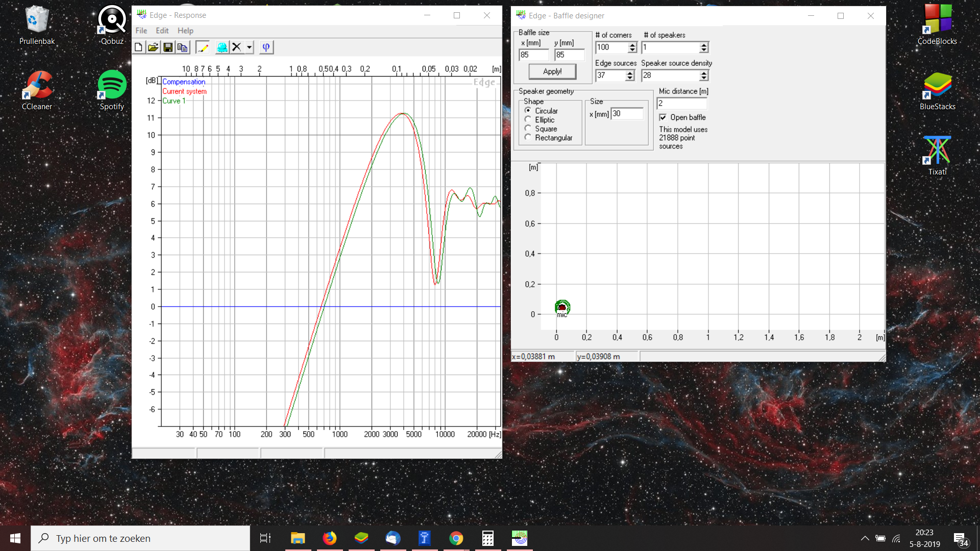Click the Mic distance input field

pyautogui.click(x=682, y=104)
